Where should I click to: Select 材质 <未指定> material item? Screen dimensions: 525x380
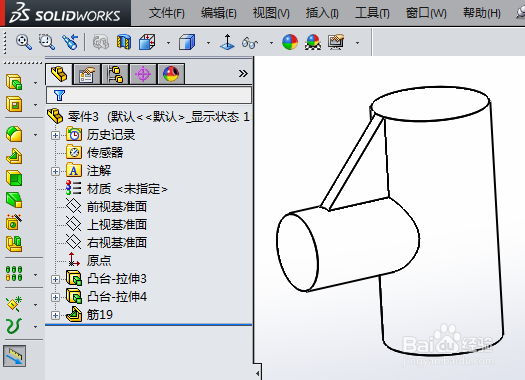(x=117, y=189)
